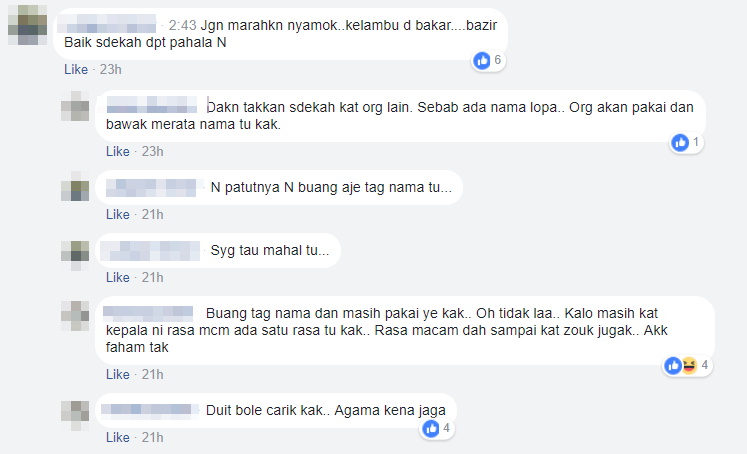This screenshot has height=454, width=747.
Task: Open the 2:43 video timestamp link
Action: (x=182, y=25)
